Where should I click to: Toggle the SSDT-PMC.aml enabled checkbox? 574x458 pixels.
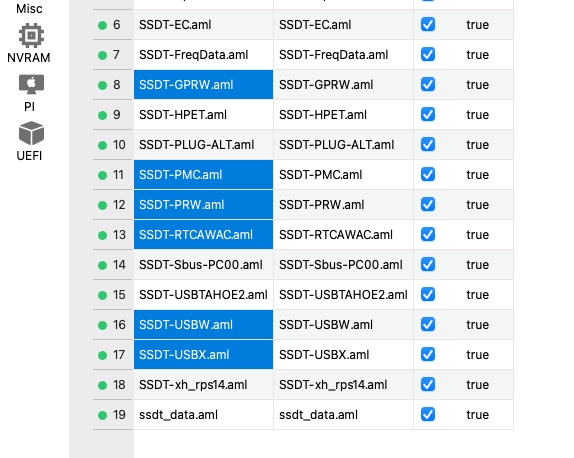point(428,175)
